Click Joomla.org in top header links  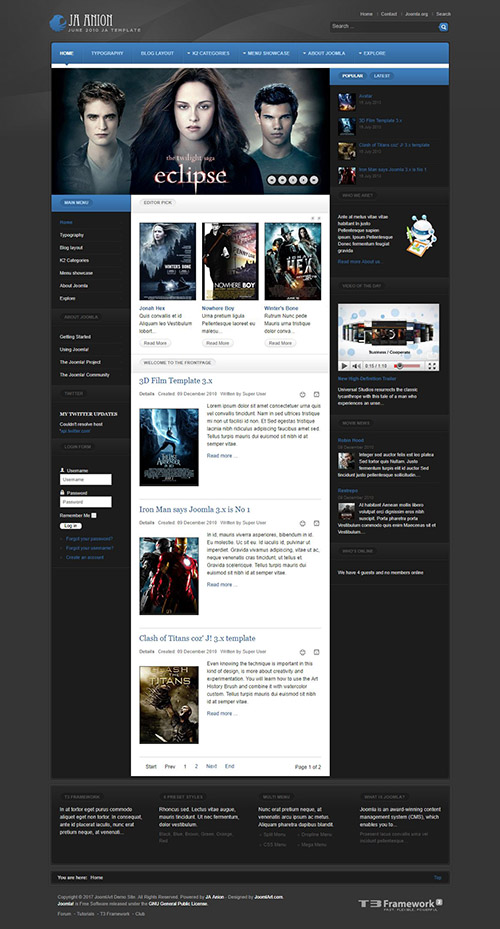416,14
